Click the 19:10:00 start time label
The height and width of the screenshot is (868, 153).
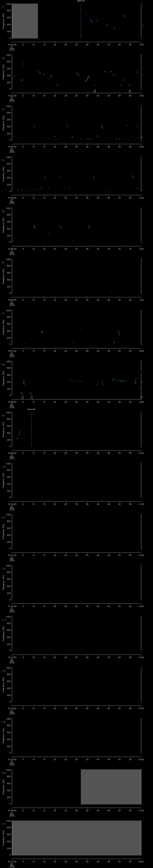(x=12, y=504)
